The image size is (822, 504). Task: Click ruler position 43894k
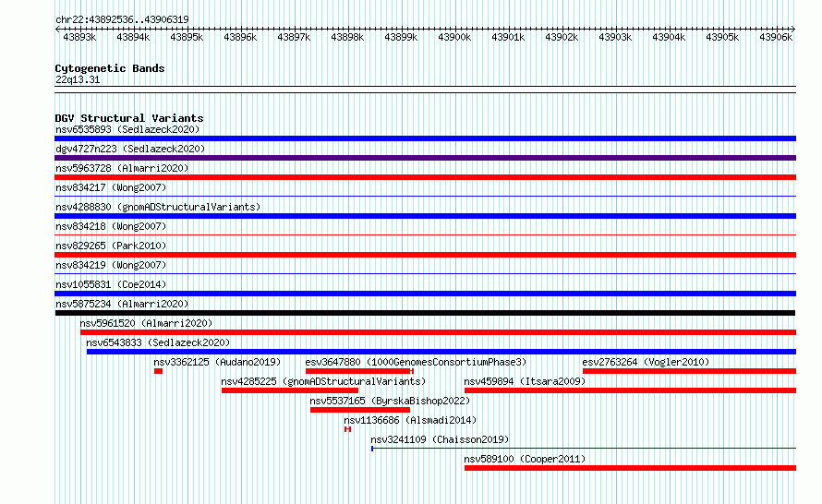tap(133, 38)
